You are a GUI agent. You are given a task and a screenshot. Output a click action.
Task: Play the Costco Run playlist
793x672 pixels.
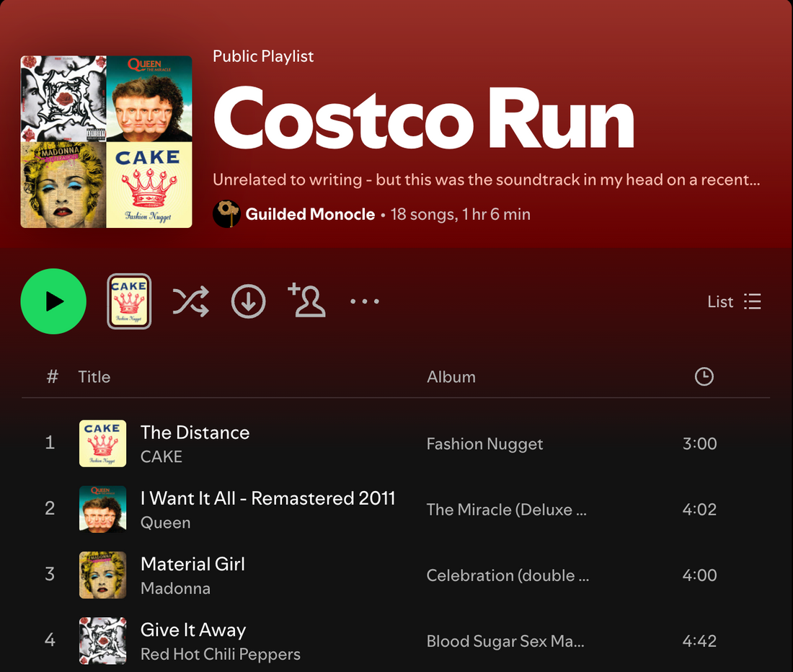click(53, 301)
